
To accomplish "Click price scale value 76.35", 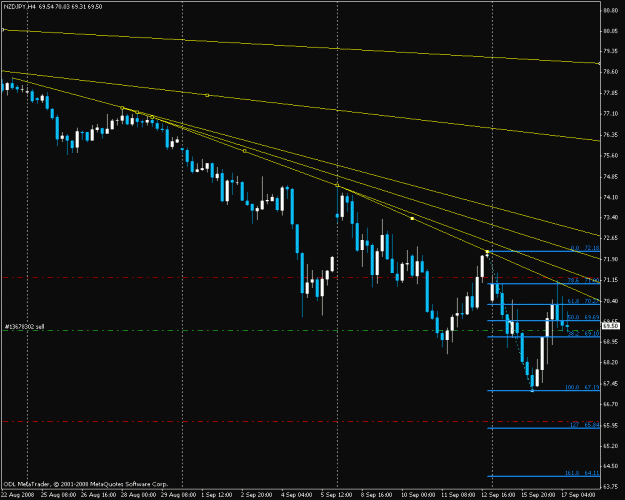I will point(611,135).
